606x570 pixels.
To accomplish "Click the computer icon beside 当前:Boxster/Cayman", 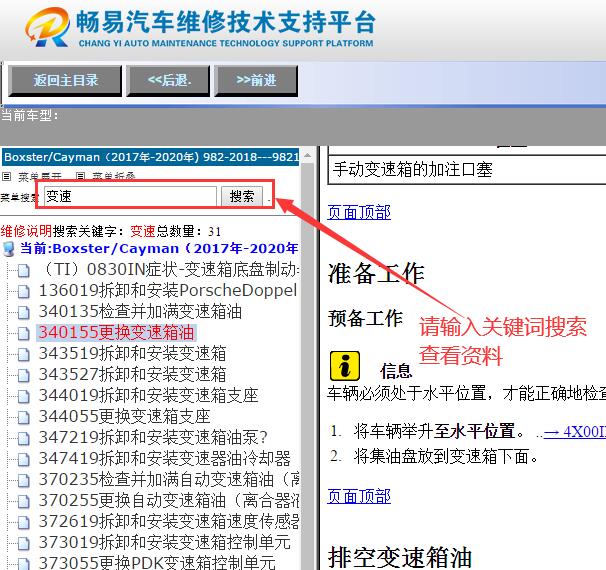I will point(9,249).
